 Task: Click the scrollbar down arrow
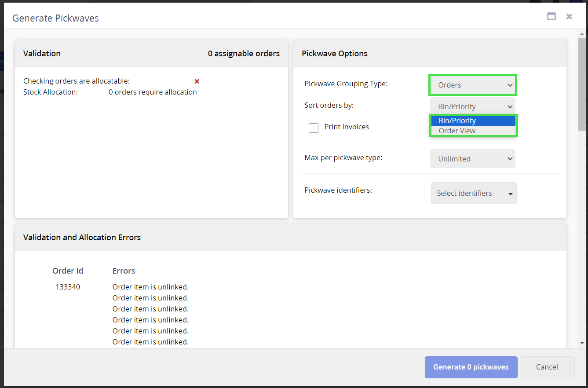click(x=582, y=343)
